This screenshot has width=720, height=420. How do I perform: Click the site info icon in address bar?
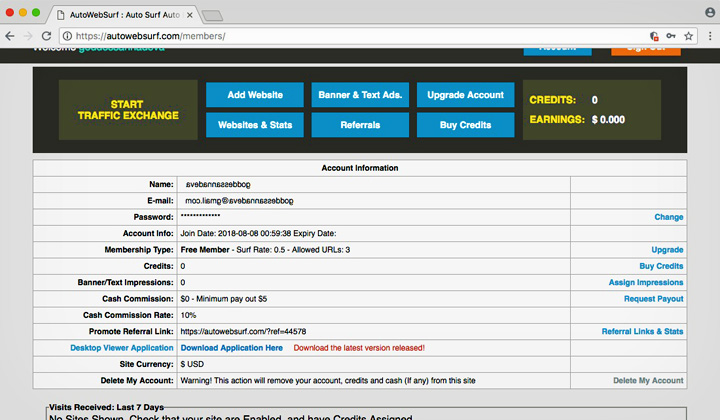(67, 36)
